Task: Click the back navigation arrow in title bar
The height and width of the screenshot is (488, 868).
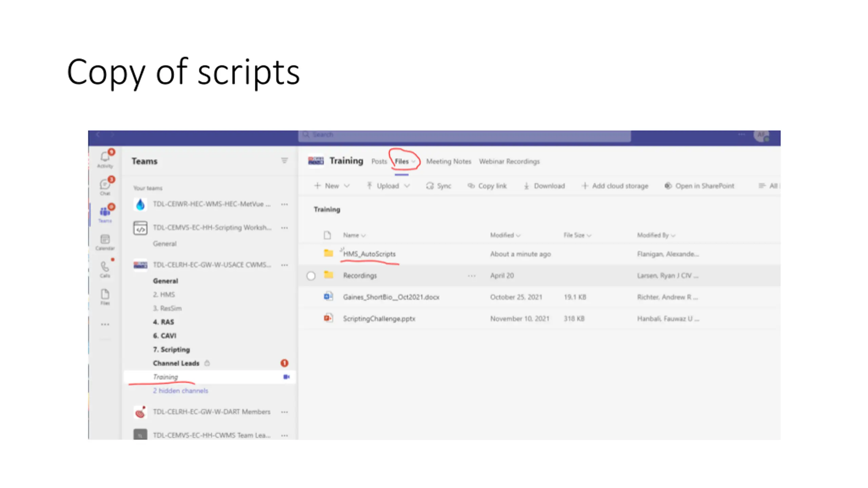Action: [x=98, y=135]
